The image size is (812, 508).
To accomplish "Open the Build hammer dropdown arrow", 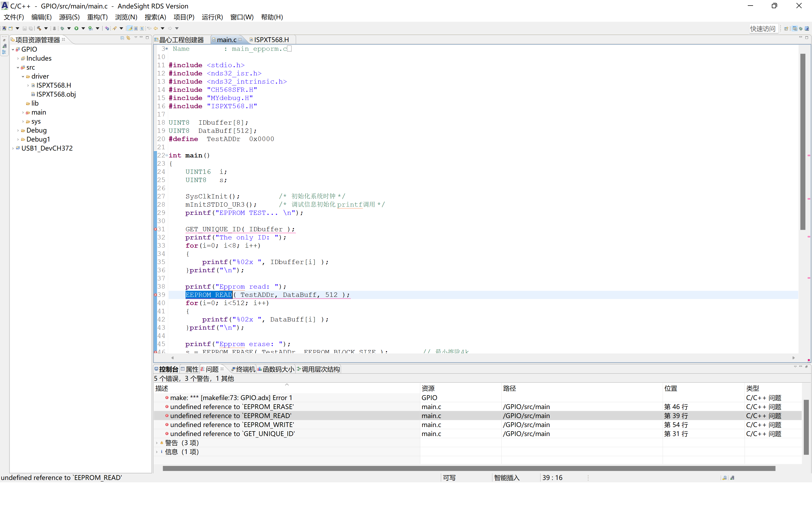I will point(46,29).
